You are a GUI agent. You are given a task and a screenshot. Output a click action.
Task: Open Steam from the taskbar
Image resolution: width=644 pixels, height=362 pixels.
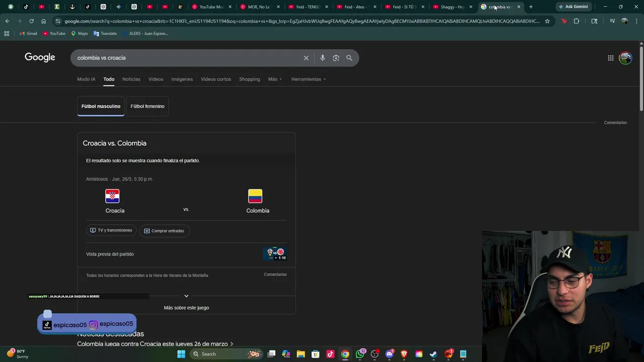(433, 354)
